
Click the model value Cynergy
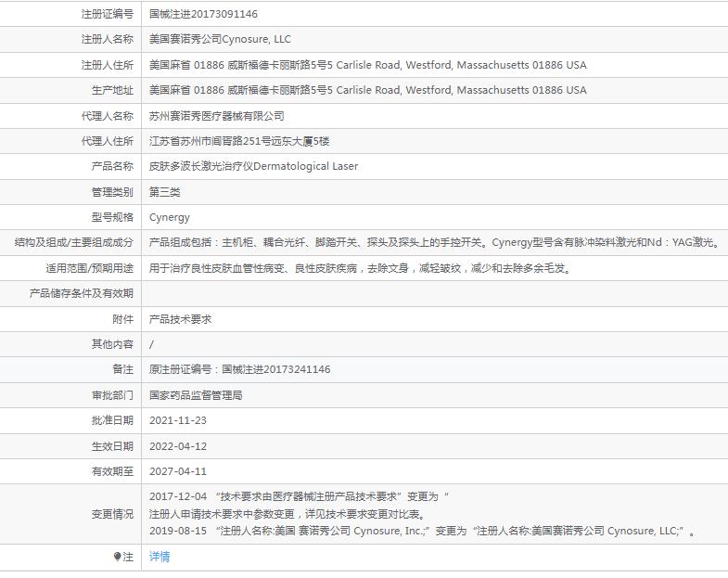tap(170, 217)
